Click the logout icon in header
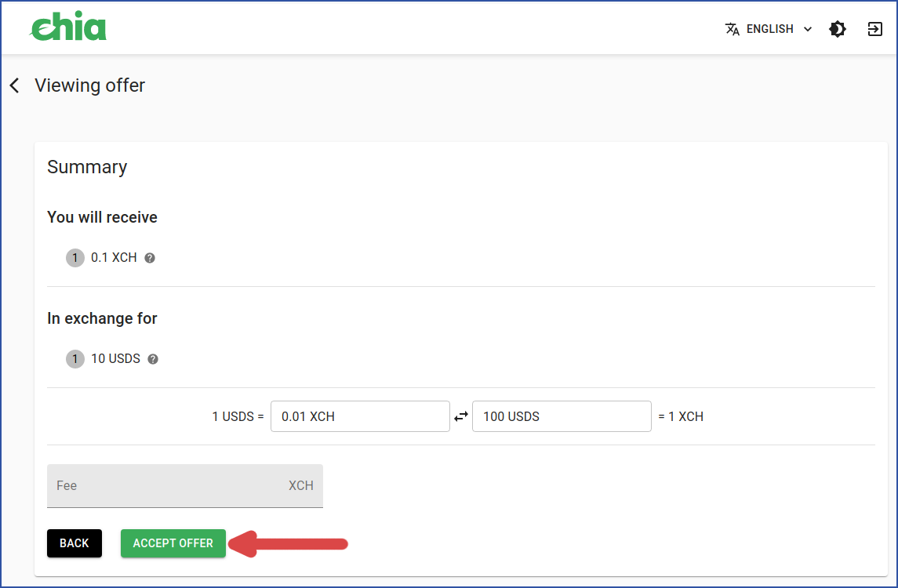Image resolution: width=898 pixels, height=588 pixels. 874,29
